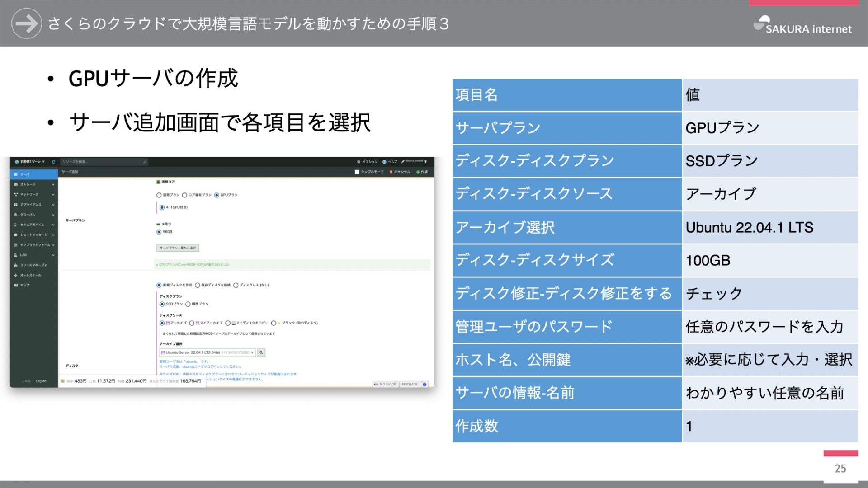The width and height of the screenshot is (868, 488).
Task: Select the 通常プラン radio button
Action: [159, 195]
